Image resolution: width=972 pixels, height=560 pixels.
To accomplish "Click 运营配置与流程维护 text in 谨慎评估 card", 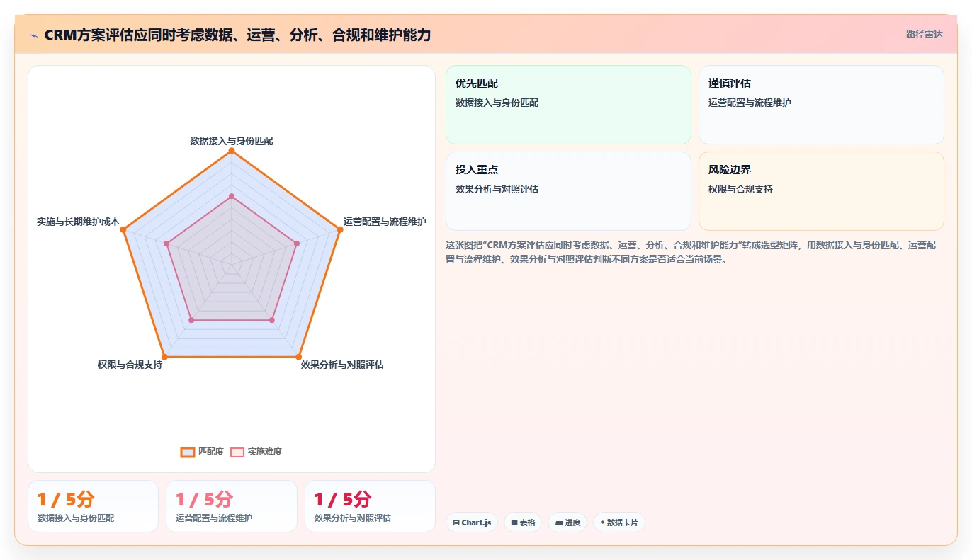I will tap(750, 103).
